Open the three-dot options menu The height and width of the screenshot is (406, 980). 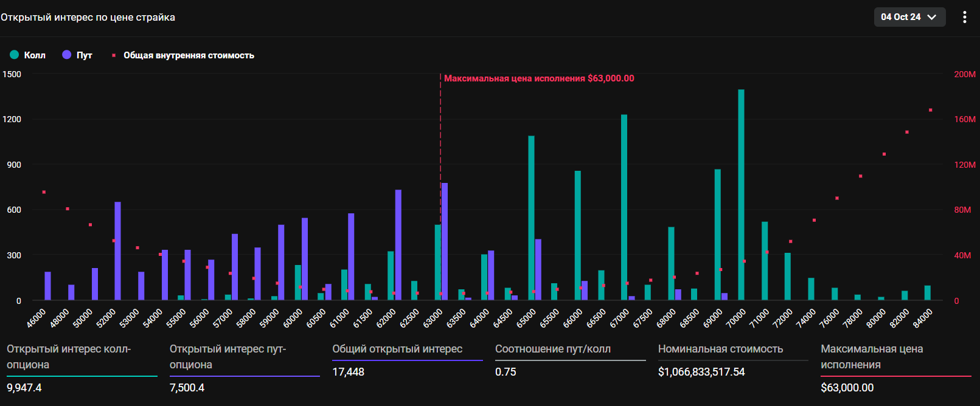click(x=964, y=17)
